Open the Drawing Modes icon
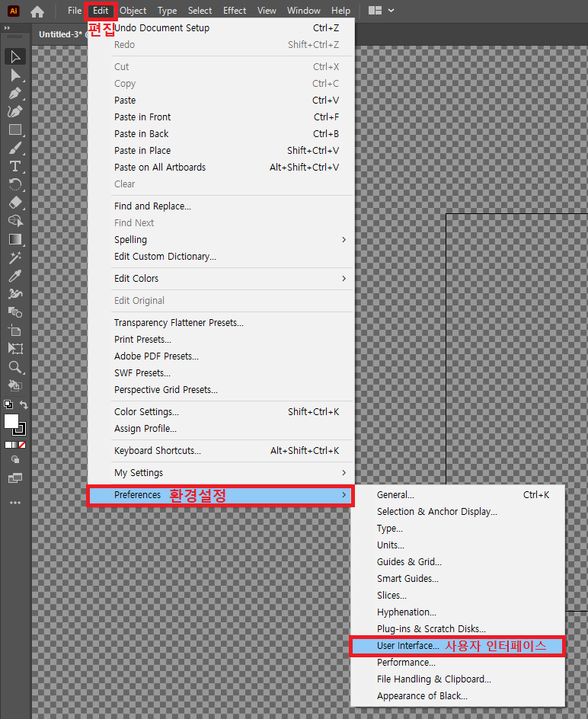Screen dimensions: 588x719 (x=15, y=459)
